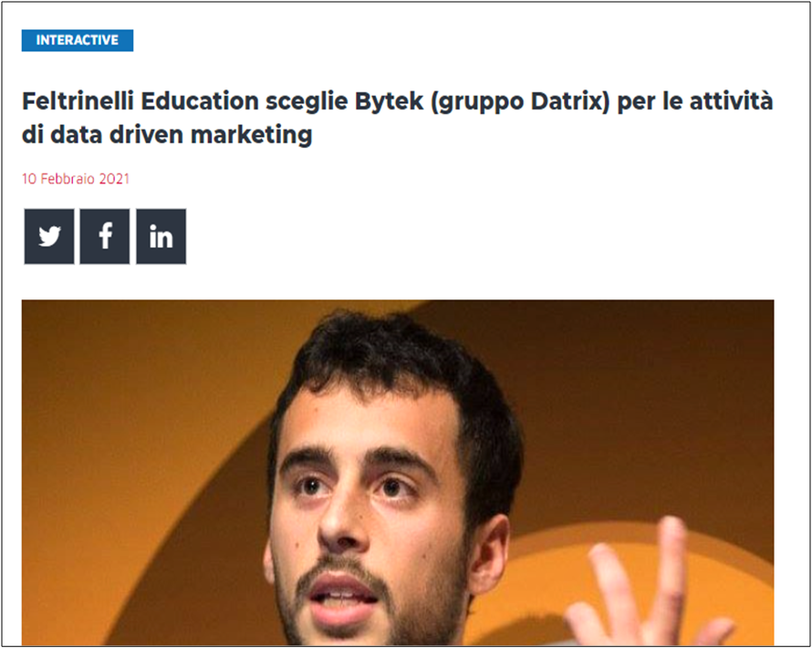Click 'di data driven marketing' headline line

point(167,135)
